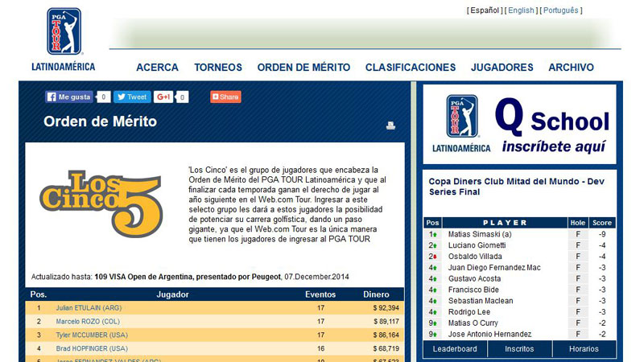Select the Leaderboard tab

coord(455,349)
